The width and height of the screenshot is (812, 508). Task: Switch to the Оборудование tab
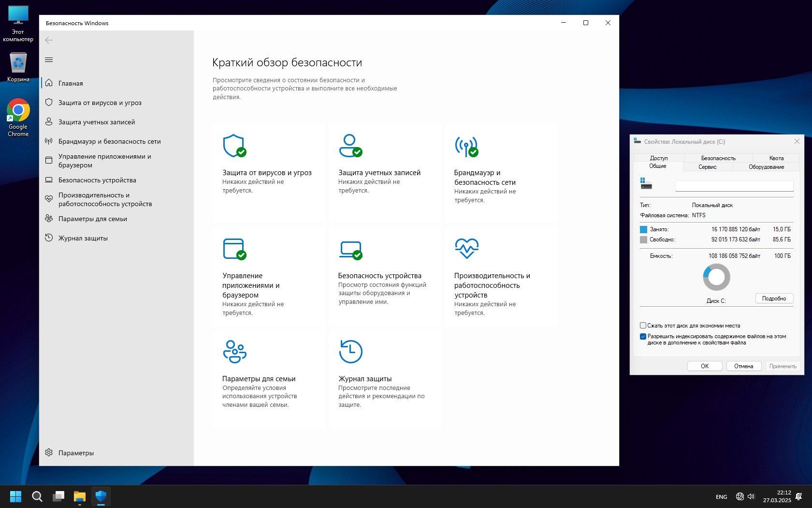pyautogui.click(x=766, y=167)
